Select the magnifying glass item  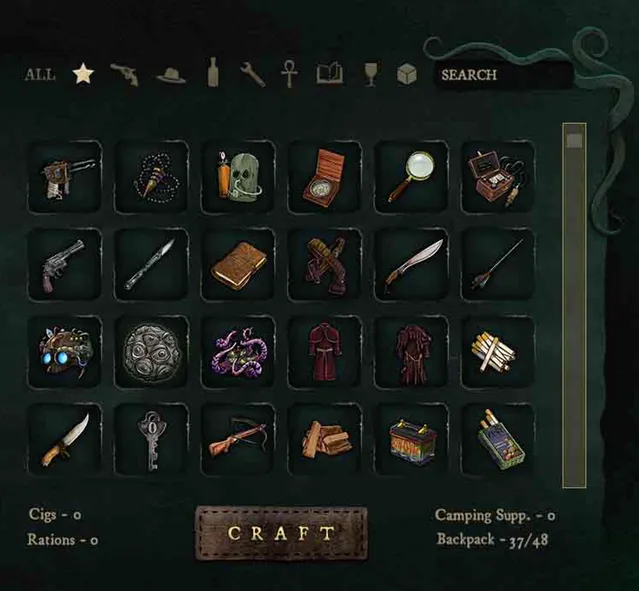point(412,176)
